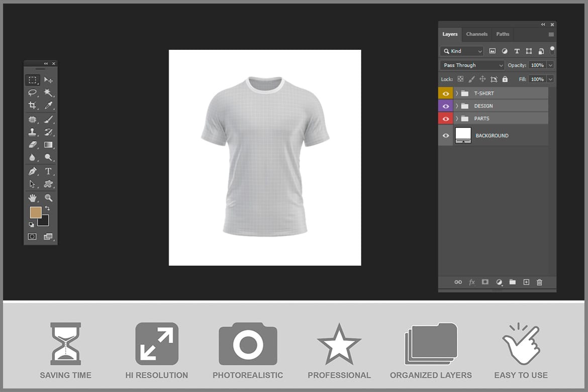The height and width of the screenshot is (392, 588).
Task: Switch to the Paths tab
Action: pyautogui.click(x=503, y=34)
